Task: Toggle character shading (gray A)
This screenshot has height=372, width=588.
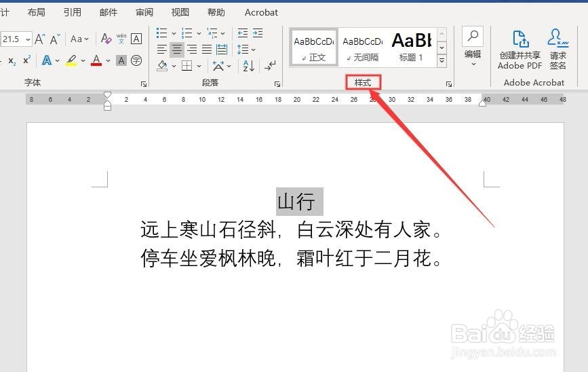Action: [x=121, y=60]
